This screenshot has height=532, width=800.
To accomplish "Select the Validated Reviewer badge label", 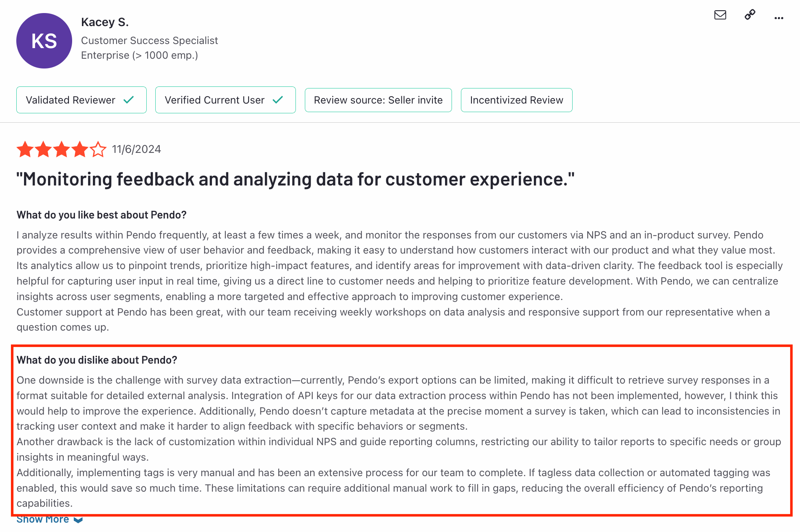I will pyautogui.click(x=71, y=100).
